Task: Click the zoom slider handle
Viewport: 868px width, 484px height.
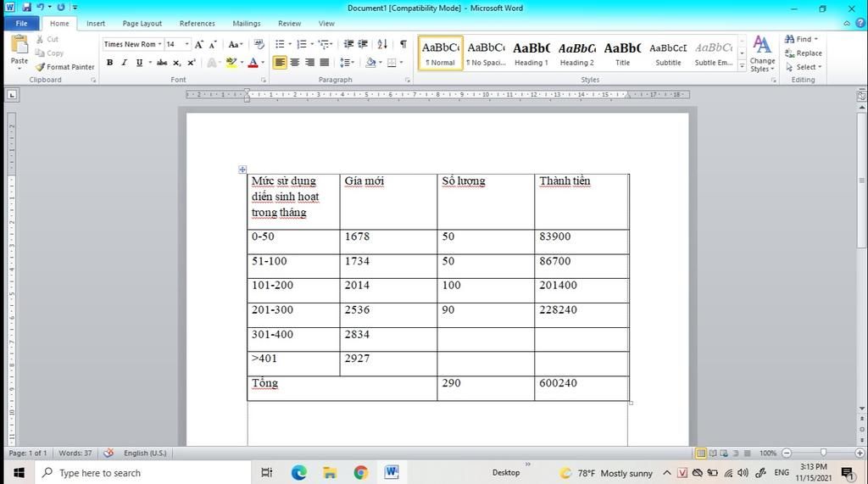Action: tap(823, 453)
